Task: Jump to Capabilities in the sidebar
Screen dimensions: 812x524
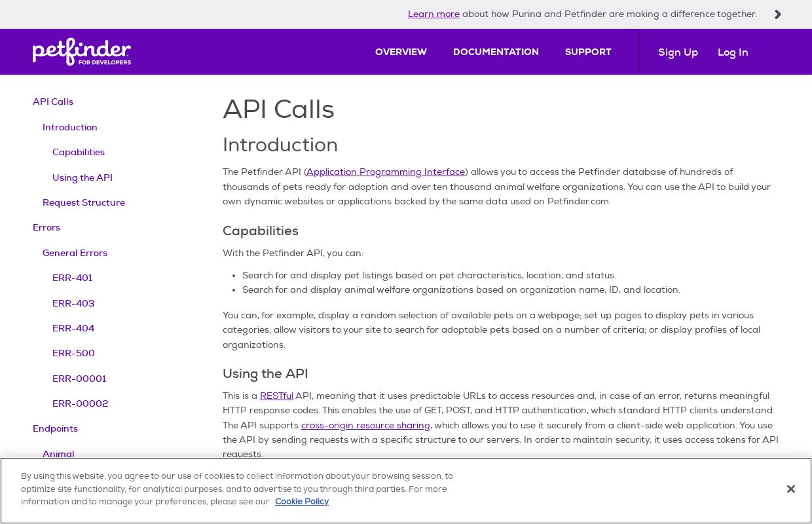Action: (x=79, y=152)
